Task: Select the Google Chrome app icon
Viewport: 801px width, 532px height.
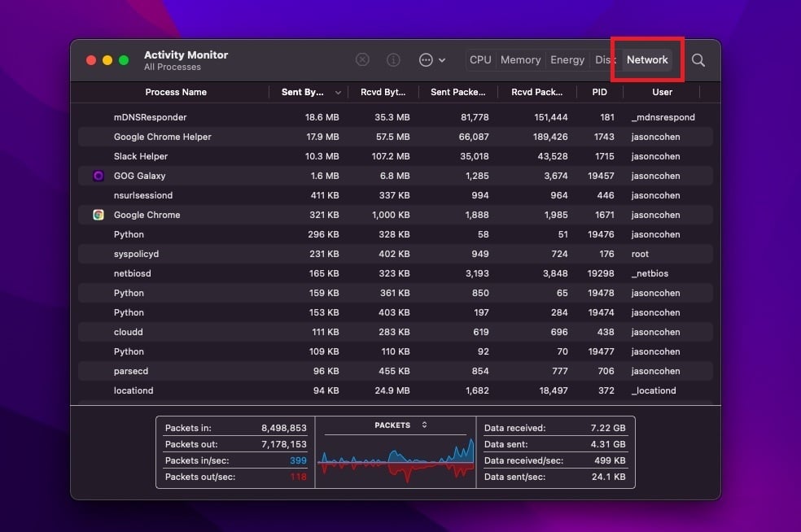Action: (98, 215)
